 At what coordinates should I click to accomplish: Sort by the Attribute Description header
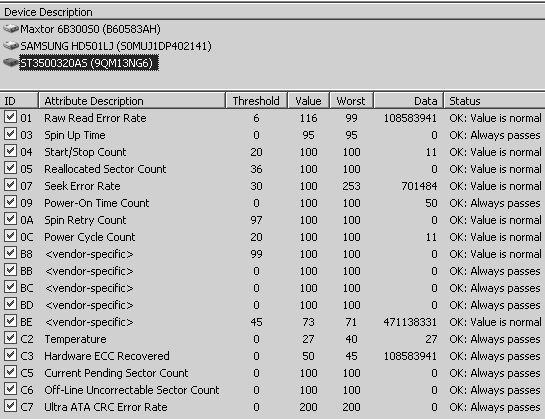click(132, 101)
